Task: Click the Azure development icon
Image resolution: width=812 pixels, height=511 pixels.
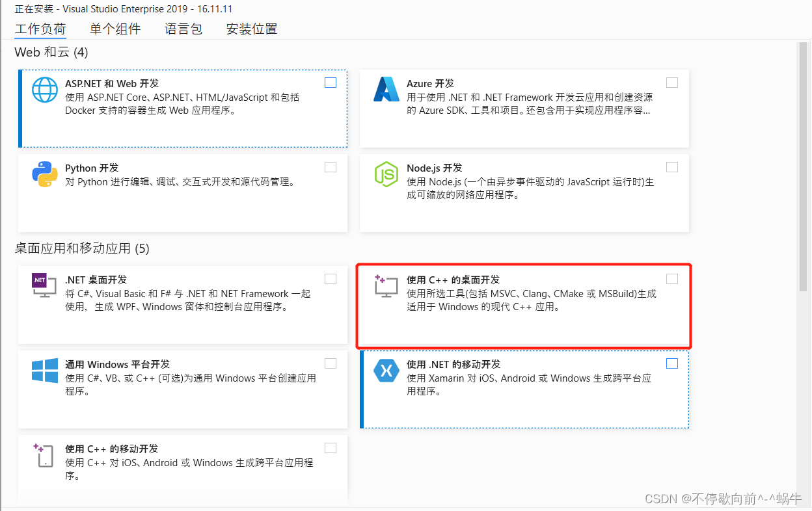Action: pyautogui.click(x=386, y=90)
